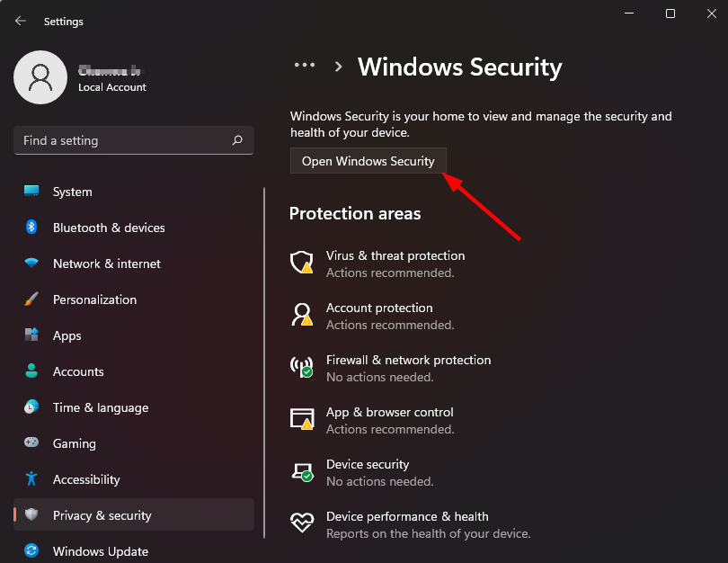Open the Virus & threat protection text link
The image size is (728, 563).
[395, 255]
